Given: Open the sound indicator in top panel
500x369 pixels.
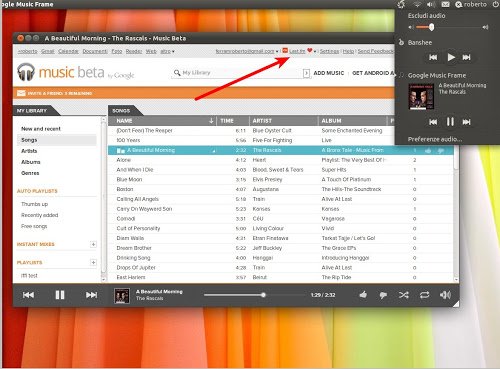Looking at the screenshot, I should click(x=431, y=4).
